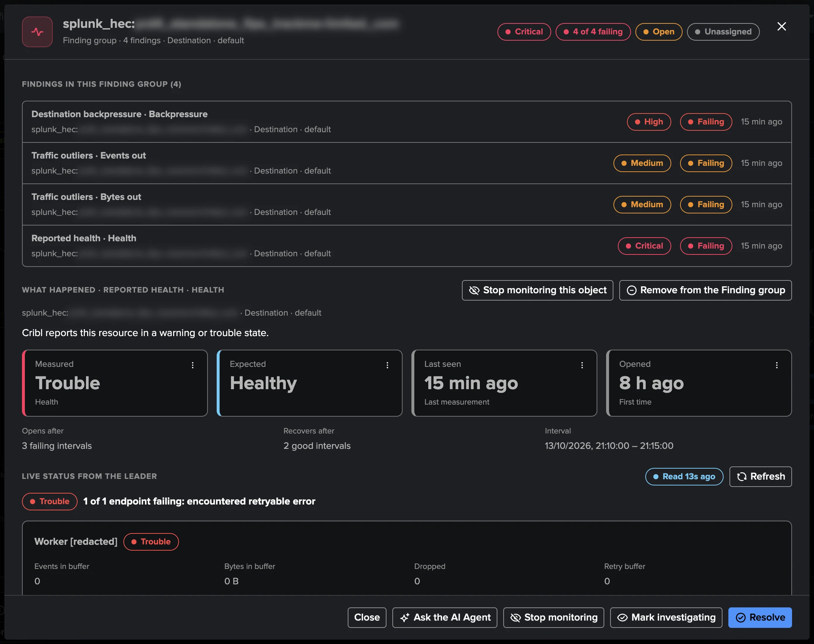Image resolution: width=814 pixels, height=644 pixels.
Task: Click the Measured Trouble card
Action: tap(115, 383)
